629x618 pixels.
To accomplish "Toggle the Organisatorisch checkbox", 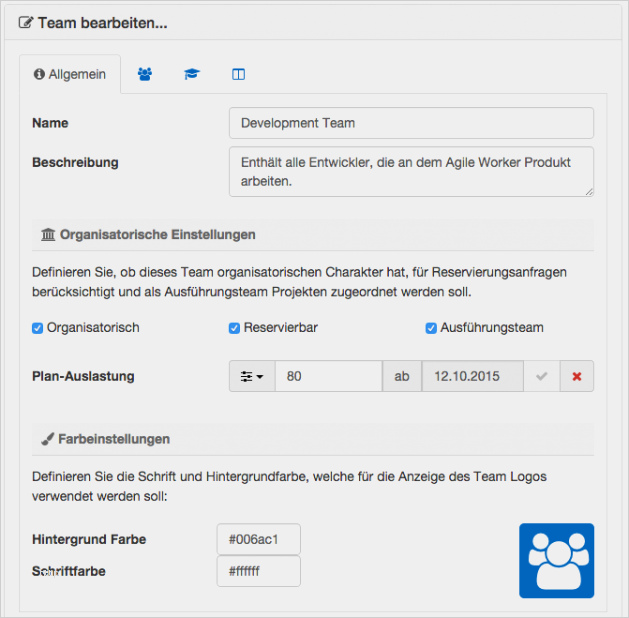I will tap(37, 328).
